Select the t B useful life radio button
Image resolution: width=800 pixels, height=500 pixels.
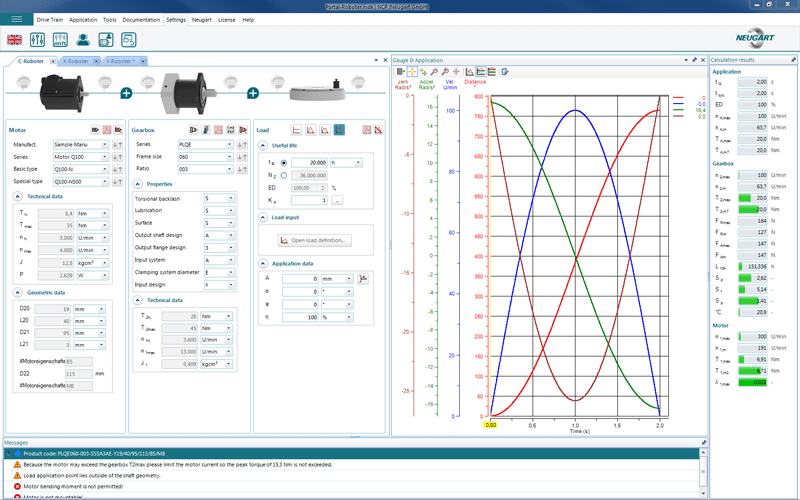pyautogui.click(x=284, y=163)
